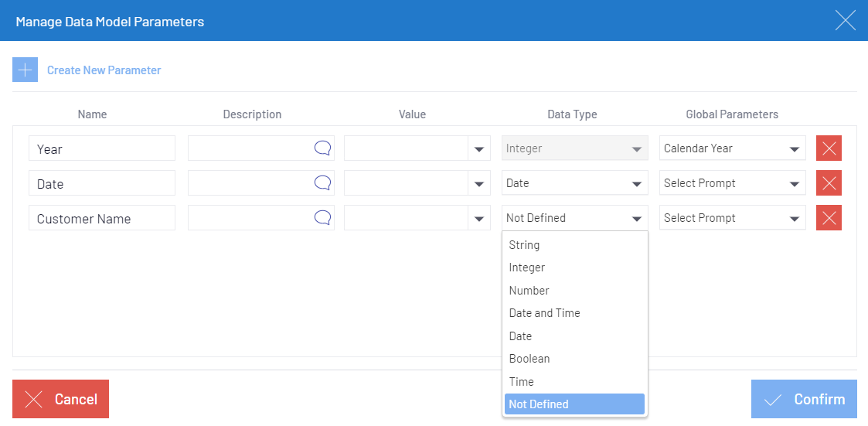868x426 pixels.
Task: Click the plus icon to create parameter
Action: (25, 70)
